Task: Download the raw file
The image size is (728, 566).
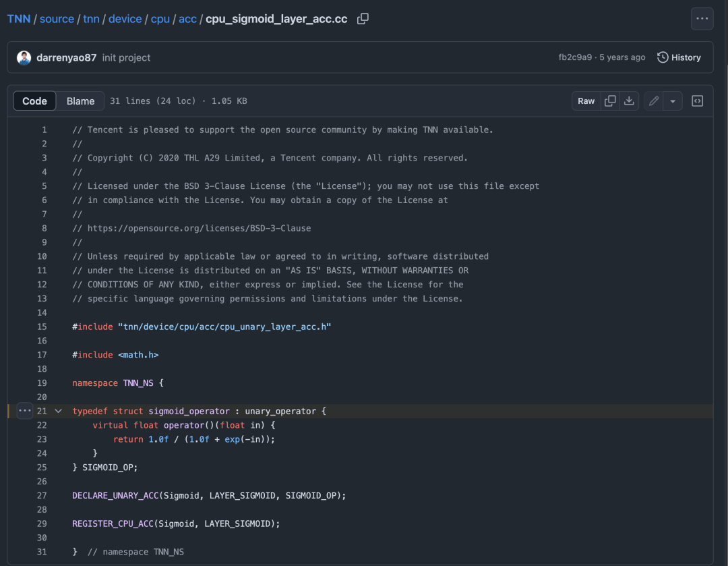Action: coord(629,101)
